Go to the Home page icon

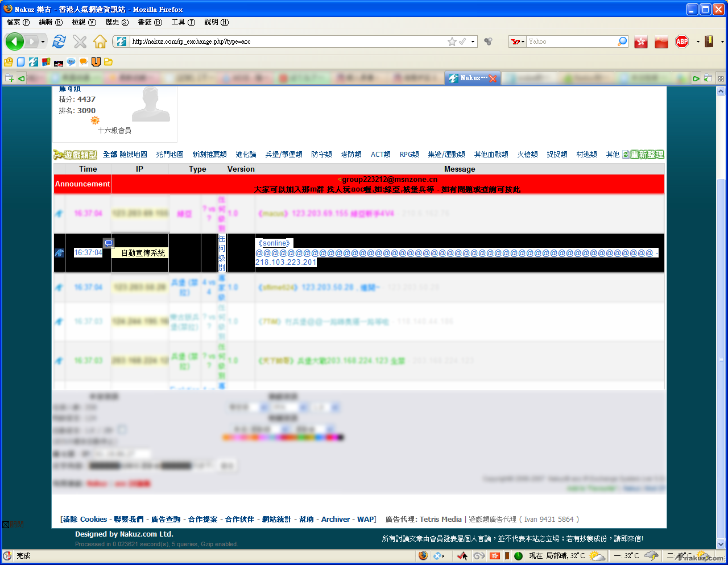click(x=100, y=41)
